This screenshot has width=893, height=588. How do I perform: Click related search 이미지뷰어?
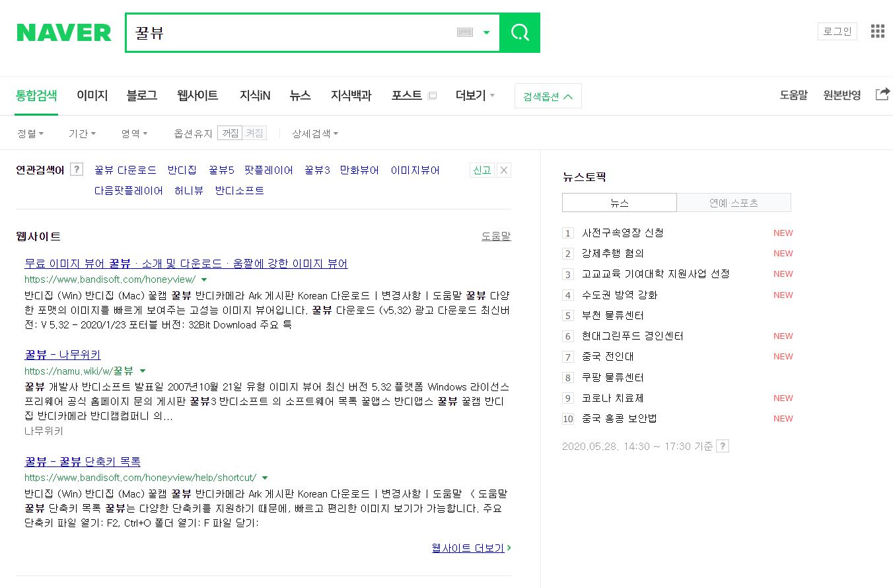coord(415,170)
